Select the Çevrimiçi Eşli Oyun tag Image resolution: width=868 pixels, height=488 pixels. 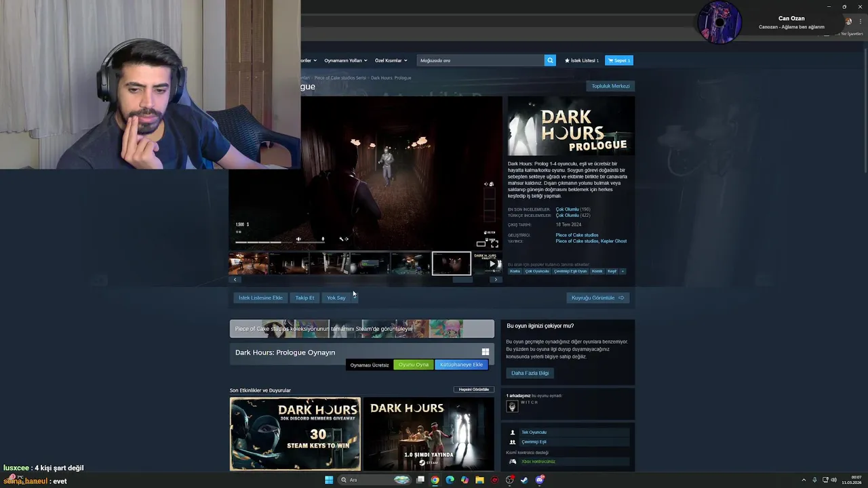pyautogui.click(x=570, y=271)
